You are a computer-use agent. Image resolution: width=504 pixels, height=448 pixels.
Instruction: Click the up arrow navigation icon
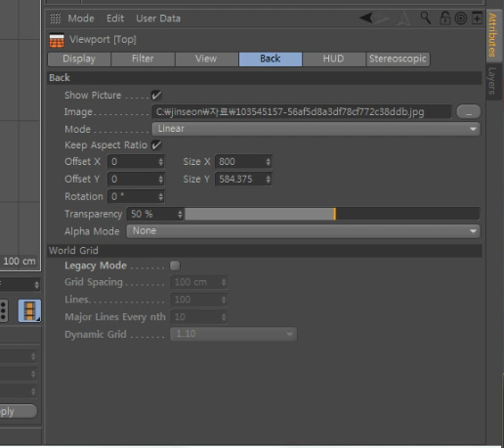click(x=403, y=18)
